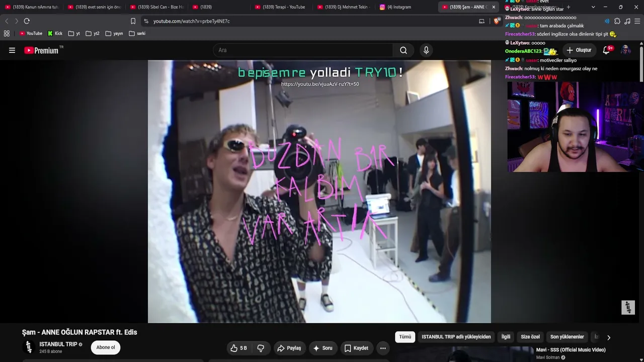Viewport: 644px width, 362px height.
Task: Open the Kick bookmark
Action: (x=55, y=34)
